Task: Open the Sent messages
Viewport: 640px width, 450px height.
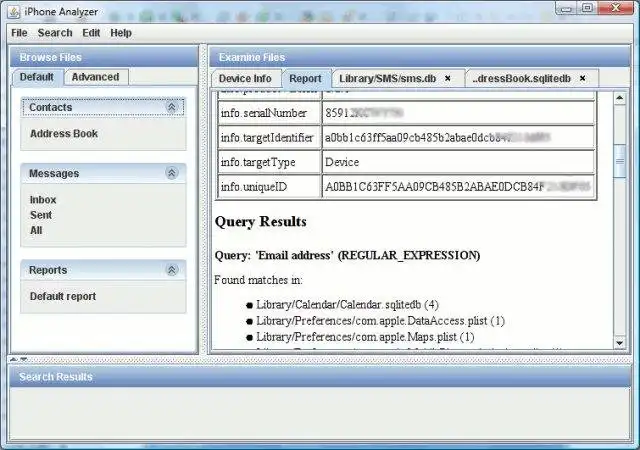Action: pyautogui.click(x=41, y=215)
